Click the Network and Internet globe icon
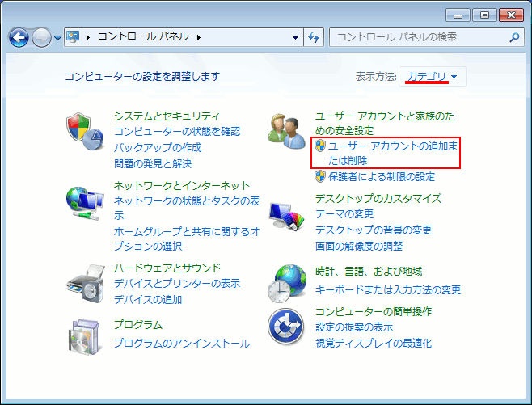This screenshot has height=405, width=532. coord(84,201)
